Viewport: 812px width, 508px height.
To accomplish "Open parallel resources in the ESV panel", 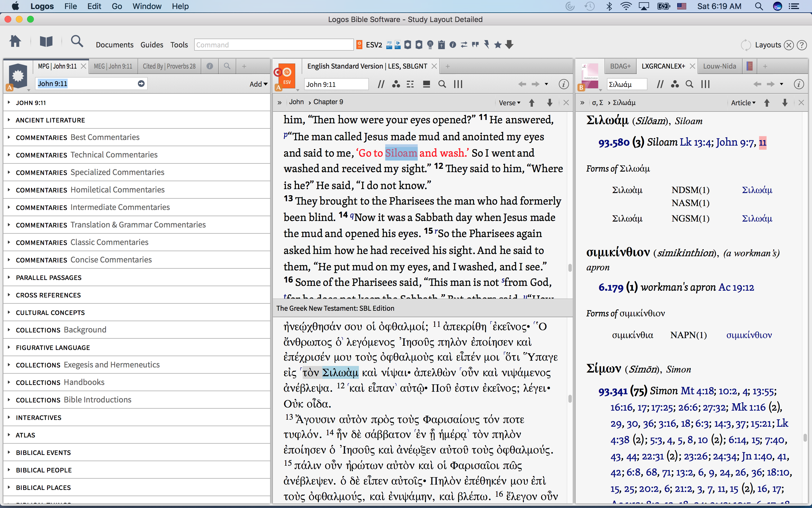I will [381, 84].
